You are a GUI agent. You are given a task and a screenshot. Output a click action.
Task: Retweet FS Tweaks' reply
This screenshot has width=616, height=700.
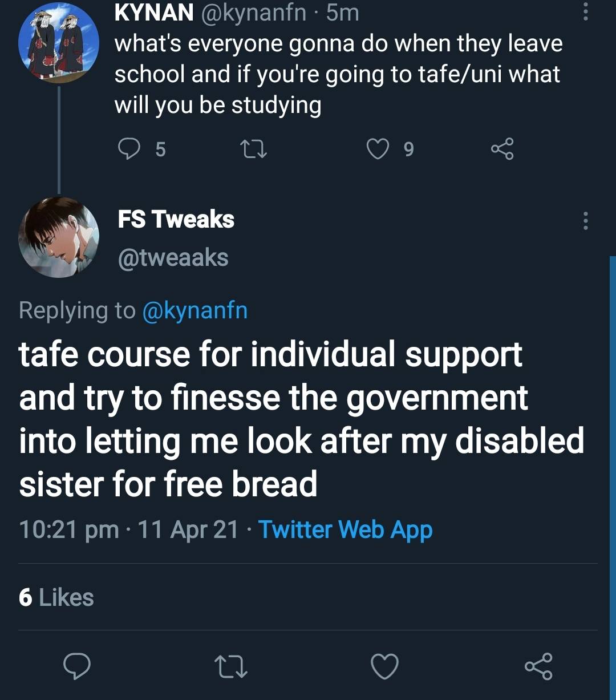pyautogui.click(x=230, y=666)
